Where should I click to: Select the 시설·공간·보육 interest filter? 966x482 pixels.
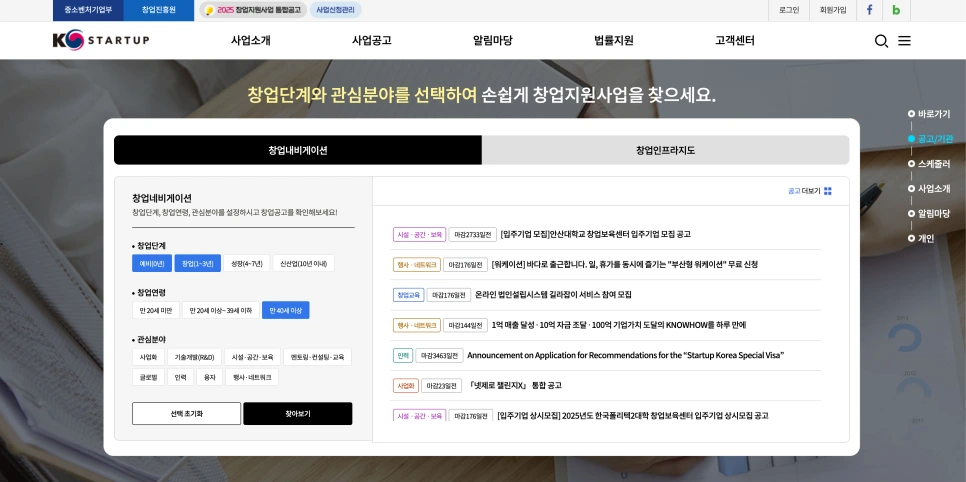click(x=253, y=357)
